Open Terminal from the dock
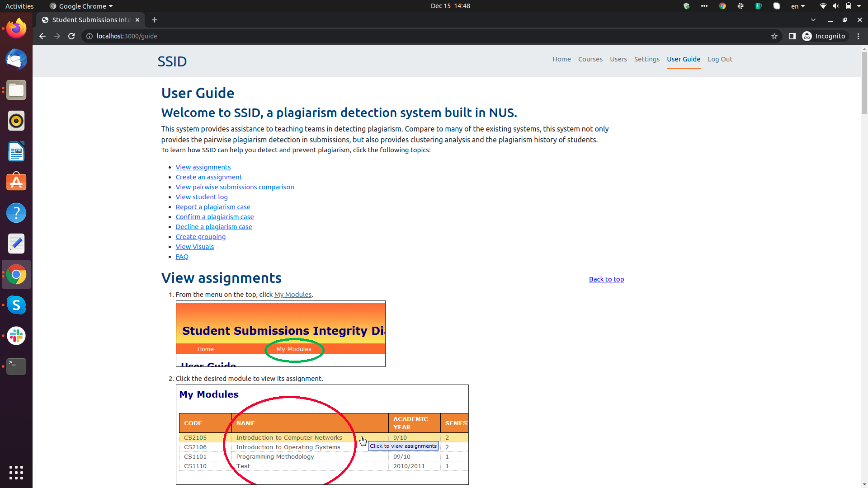 (16, 366)
